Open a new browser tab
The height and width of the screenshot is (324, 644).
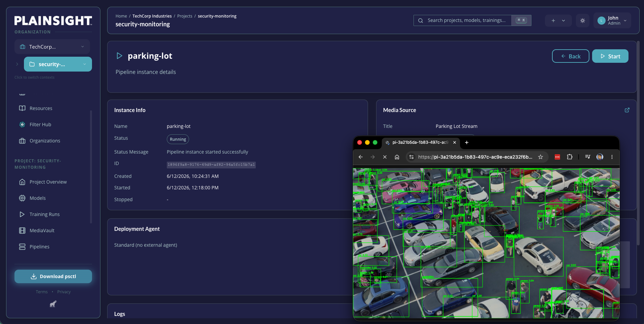coord(467,142)
